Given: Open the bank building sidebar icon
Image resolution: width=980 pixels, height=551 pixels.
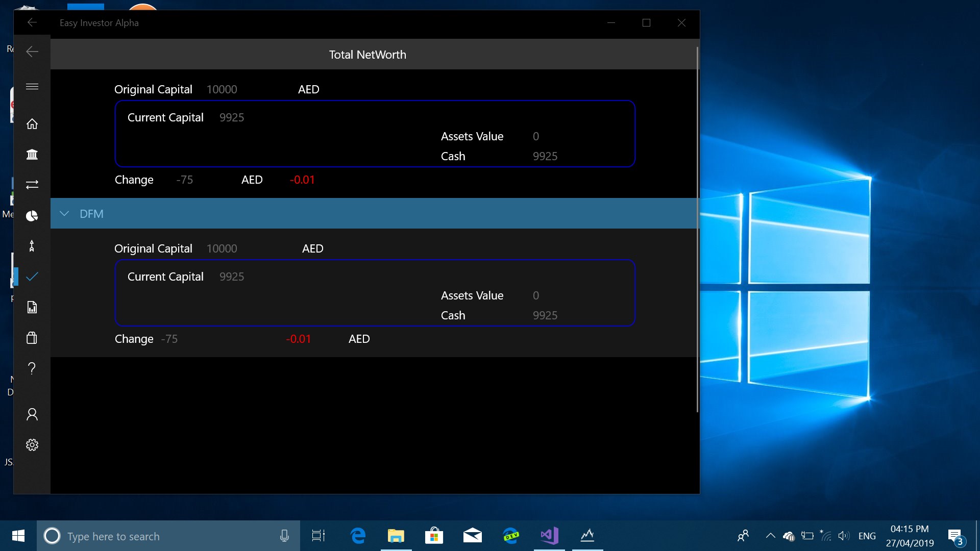Looking at the screenshot, I should [32, 154].
